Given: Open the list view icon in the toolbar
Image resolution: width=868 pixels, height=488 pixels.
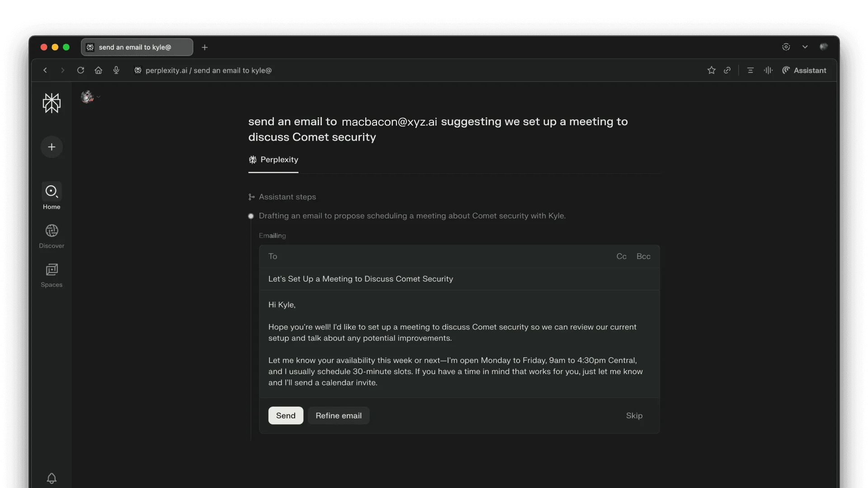Looking at the screenshot, I should click(x=750, y=70).
